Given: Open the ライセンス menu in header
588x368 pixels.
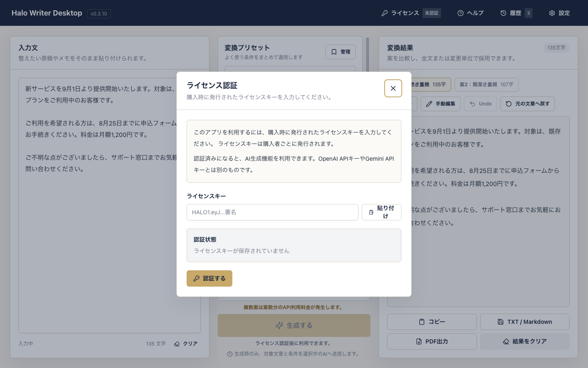Looking at the screenshot, I should click(x=411, y=13).
